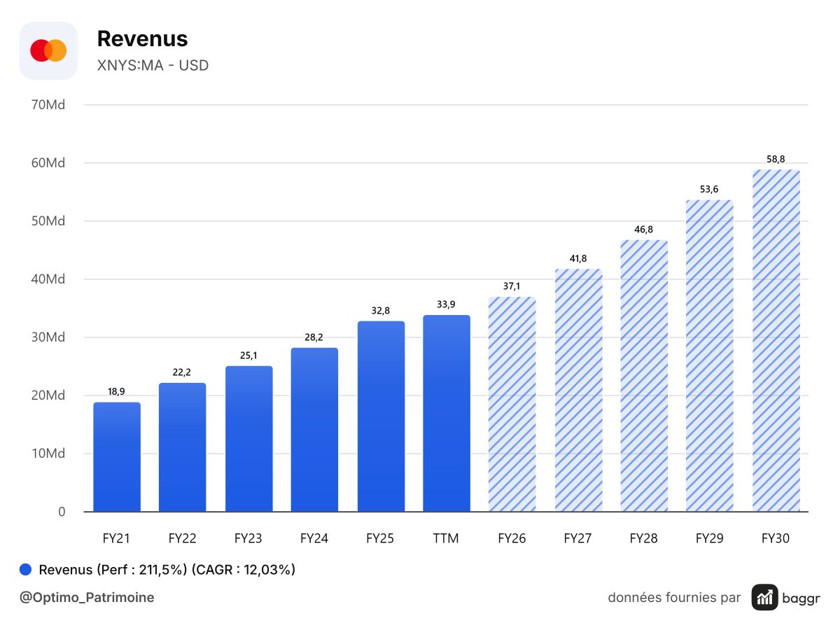The image size is (840, 630).
Task: Click the value label 28,2
Action: click(315, 337)
